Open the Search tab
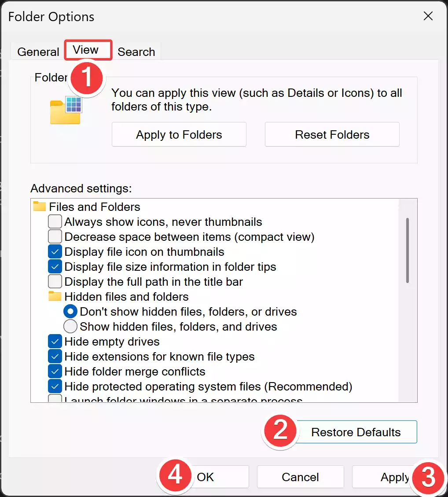This screenshot has width=448, height=497. coord(136,51)
